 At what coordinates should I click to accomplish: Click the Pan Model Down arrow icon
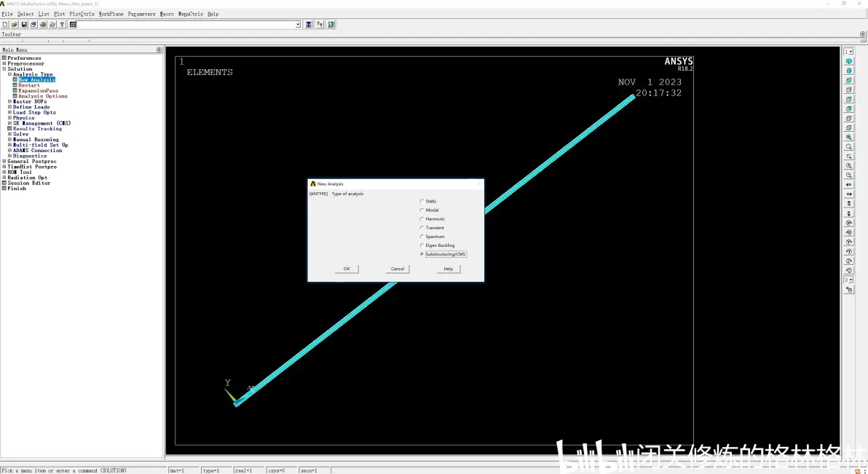coord(848,213)
